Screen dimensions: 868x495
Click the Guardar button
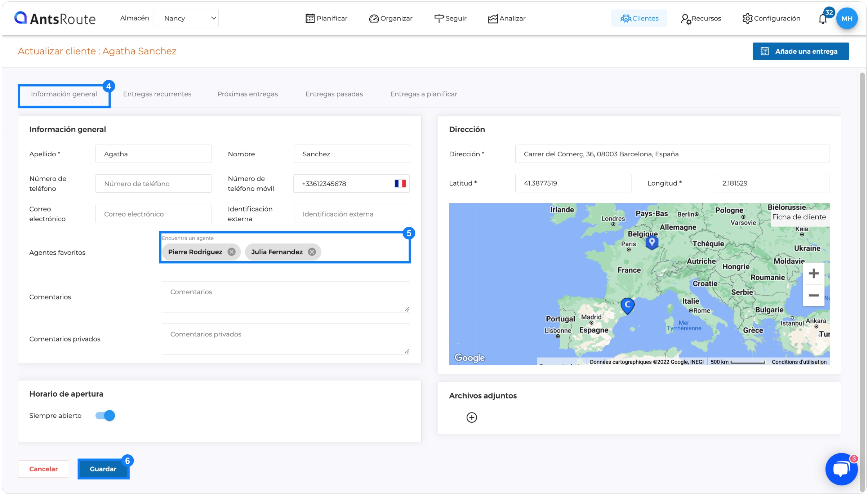103,469
